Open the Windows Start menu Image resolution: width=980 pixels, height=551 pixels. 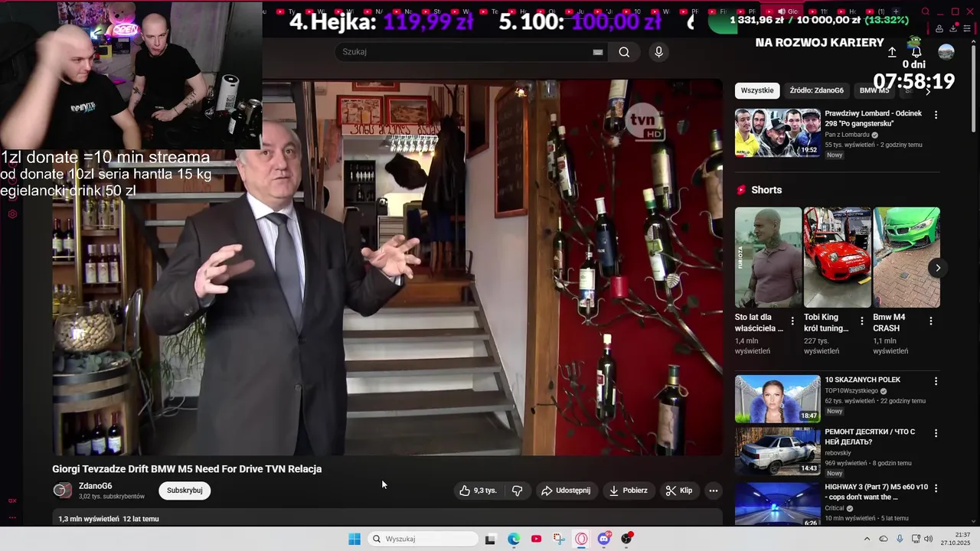354,539
